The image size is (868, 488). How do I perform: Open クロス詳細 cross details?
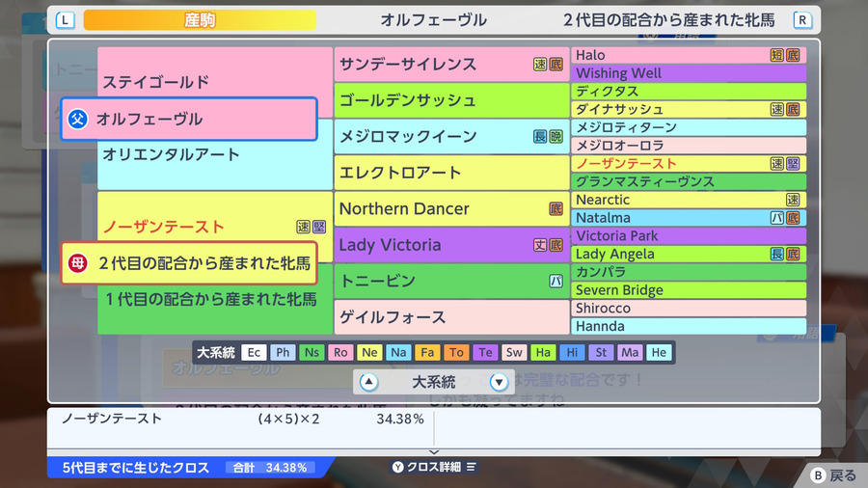click(x=434, y=467)
